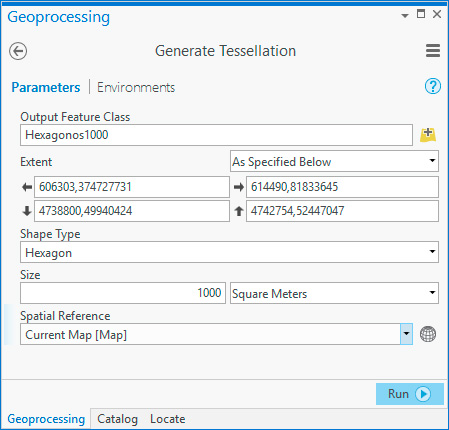Select the Catalog bottom tab

(x=117, y=419)
